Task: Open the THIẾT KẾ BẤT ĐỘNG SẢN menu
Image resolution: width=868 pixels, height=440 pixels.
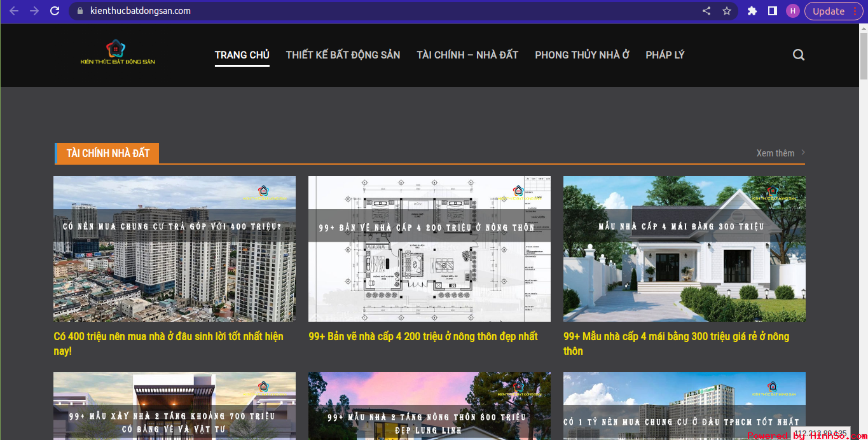Action: 343,55
